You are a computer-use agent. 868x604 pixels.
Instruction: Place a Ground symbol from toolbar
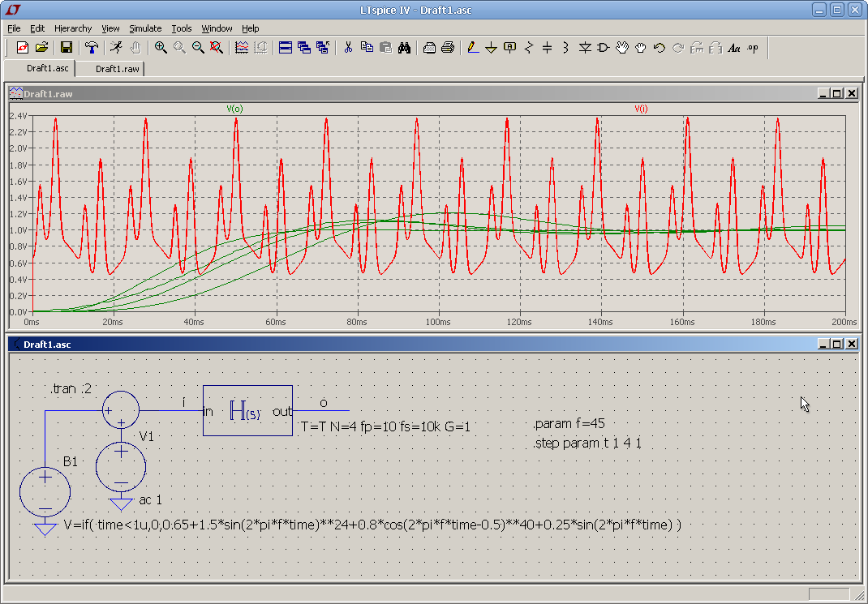point(491,48)
